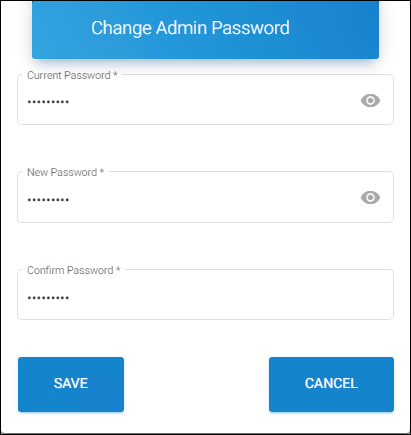Click the asterisk beside Confirm Password label
Viewport: 411px width, 435px height.
tap(118, 269)
